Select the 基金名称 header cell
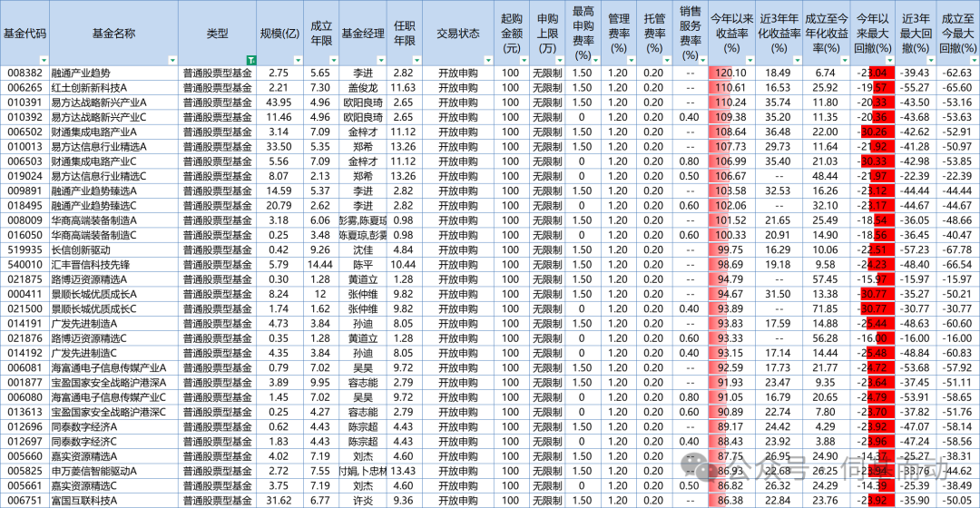980x508 pixels. tap(113, 34)
